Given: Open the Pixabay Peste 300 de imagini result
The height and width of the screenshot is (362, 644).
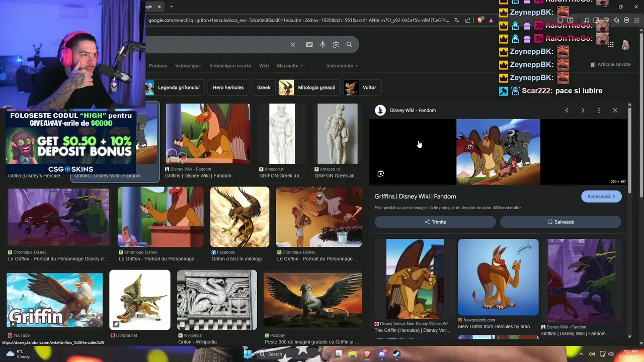Looking at the screenshot, I should coord(312,300).
